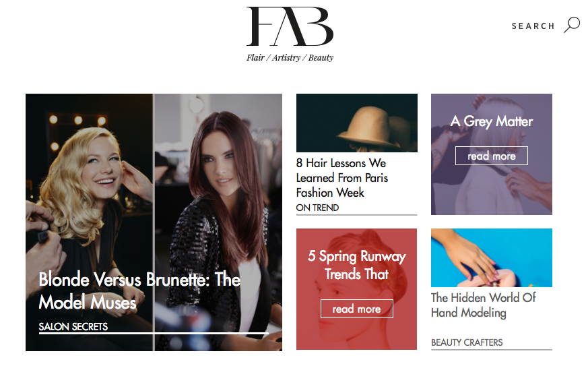This screenshot has height=368, width=588.
Task: Open The Hidden World Of Hand Modeling
Action: (484, 305)
